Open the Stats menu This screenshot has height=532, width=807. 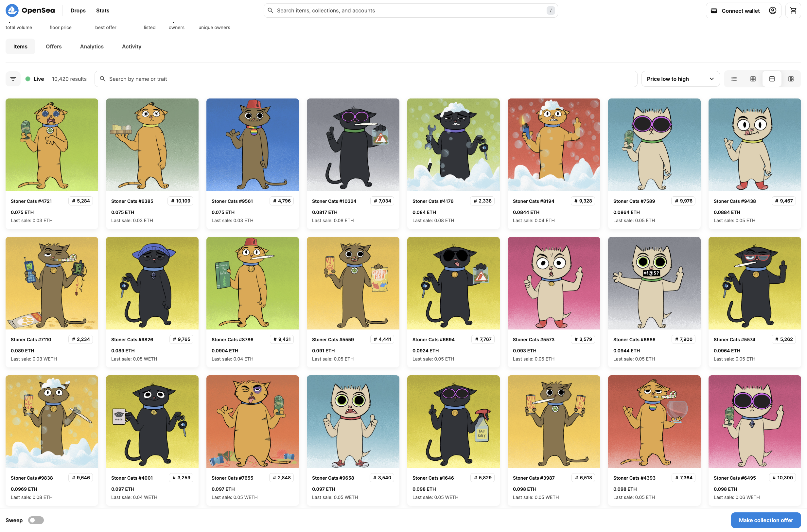coord(102,10)
